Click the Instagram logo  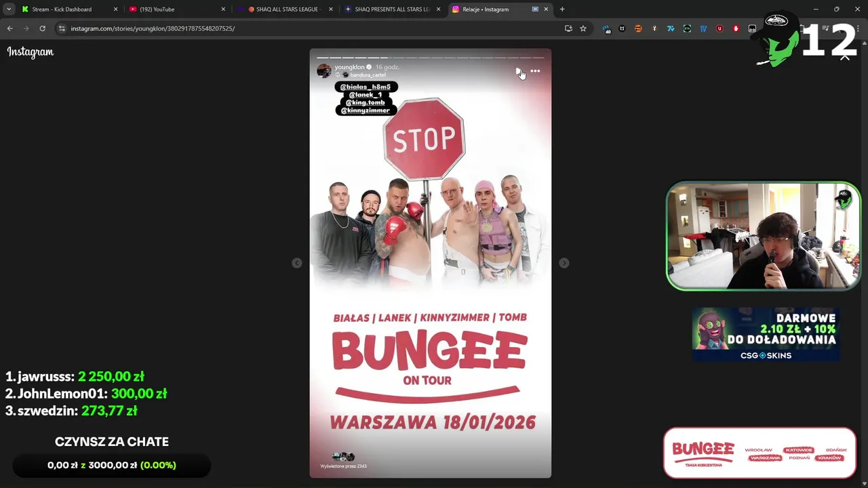pyautogui.click(x=31, y=52)
